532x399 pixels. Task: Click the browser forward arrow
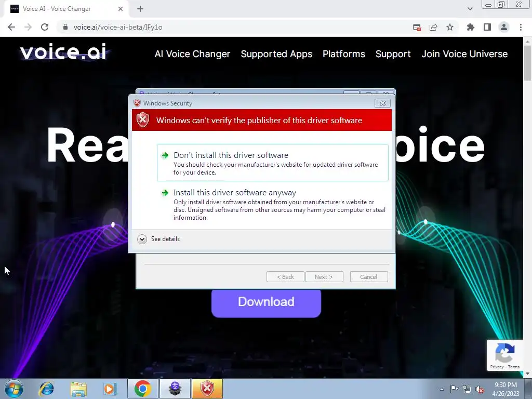(28, 27)
